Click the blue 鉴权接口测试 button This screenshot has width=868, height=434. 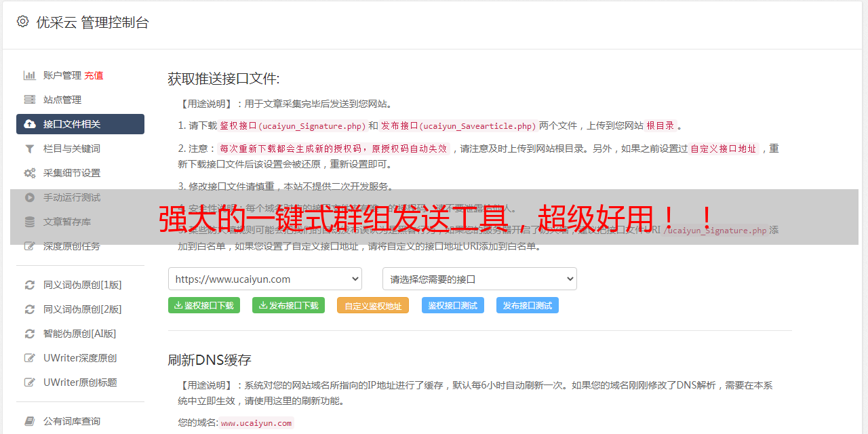452,305
